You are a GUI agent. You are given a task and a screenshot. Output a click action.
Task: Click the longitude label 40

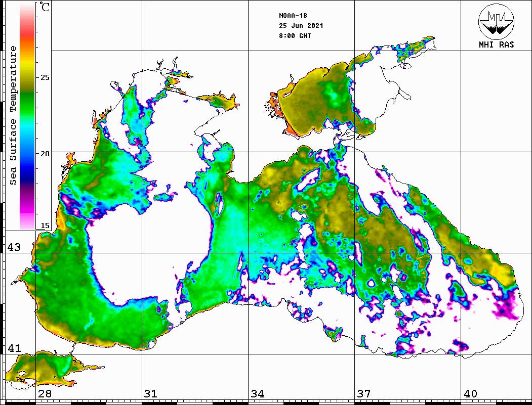(x=470, y=393)
